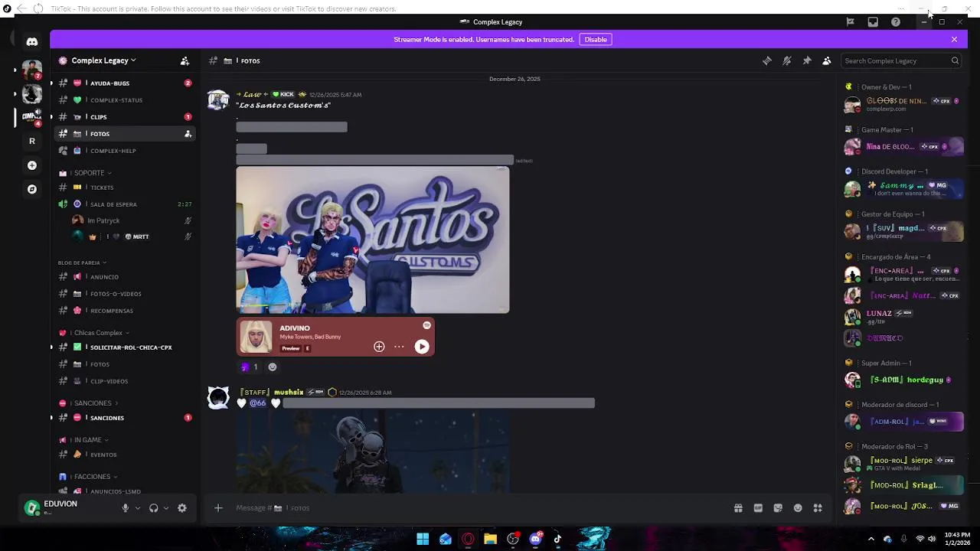Image resolution: width=980 pixels, height=551 pixels.
Task: Open the EVENTOS channel
Action: (x=126, y=455)
